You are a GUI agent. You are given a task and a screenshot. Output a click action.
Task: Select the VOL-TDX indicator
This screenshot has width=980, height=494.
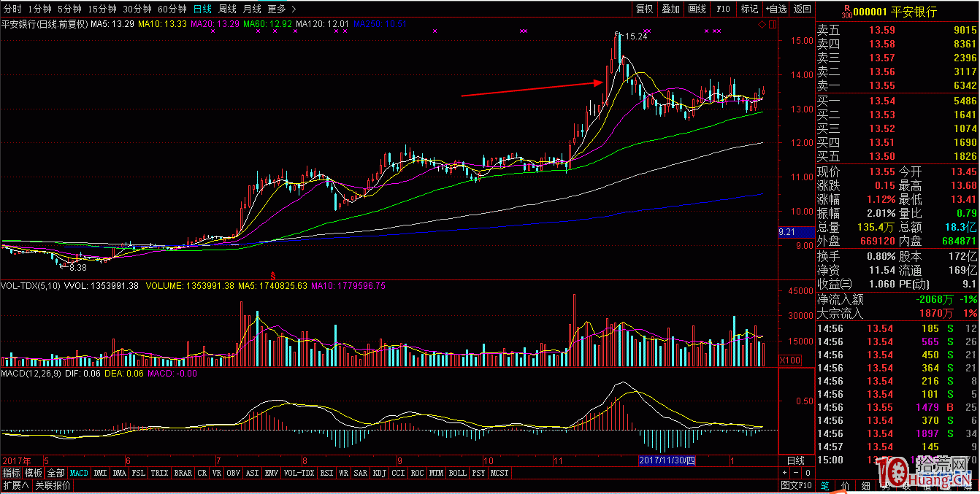click(x=299, y=473)
